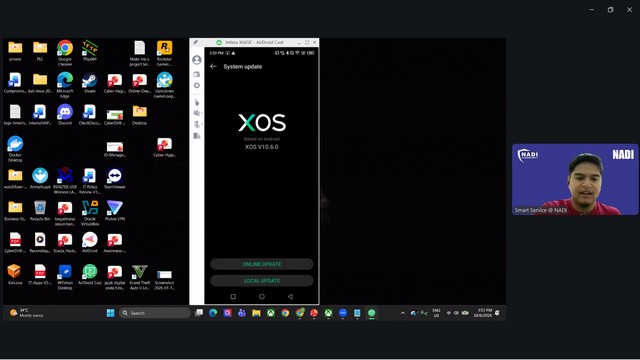Open the 'private' folder on desktop
Viewport: 640px width, 360px height.
(x=15, y=51)
